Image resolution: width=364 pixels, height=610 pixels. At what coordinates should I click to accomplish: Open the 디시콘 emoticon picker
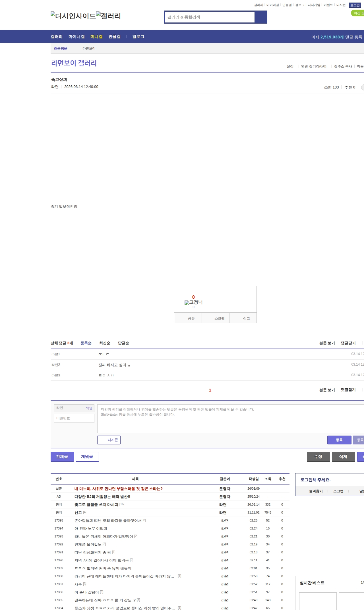click(x=109, y=440)
